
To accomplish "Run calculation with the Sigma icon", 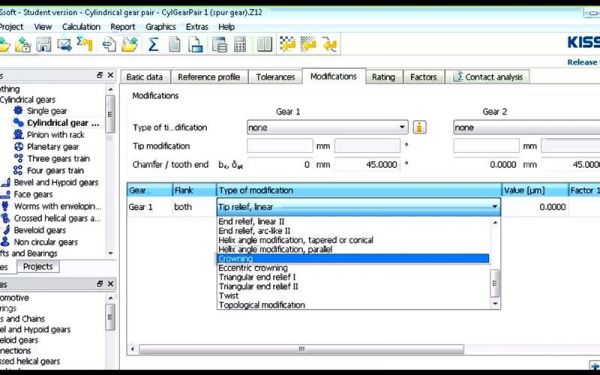I will tap(153, 45).
